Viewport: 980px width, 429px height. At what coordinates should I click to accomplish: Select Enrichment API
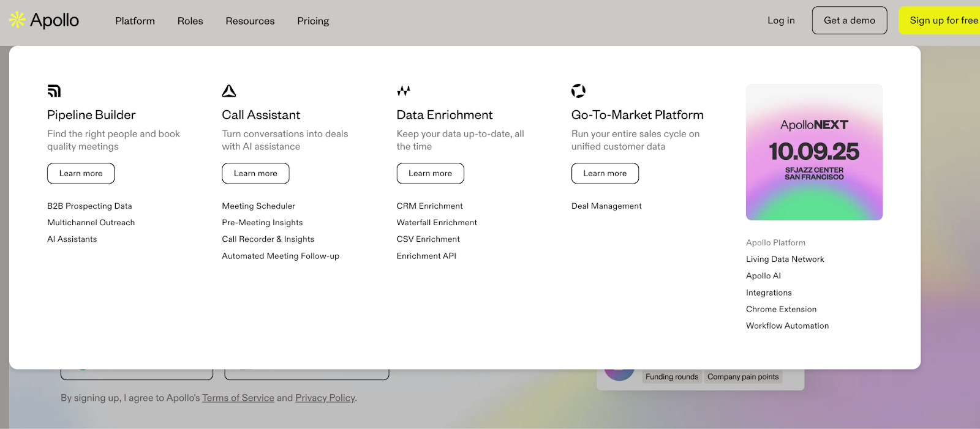(426, 256)
